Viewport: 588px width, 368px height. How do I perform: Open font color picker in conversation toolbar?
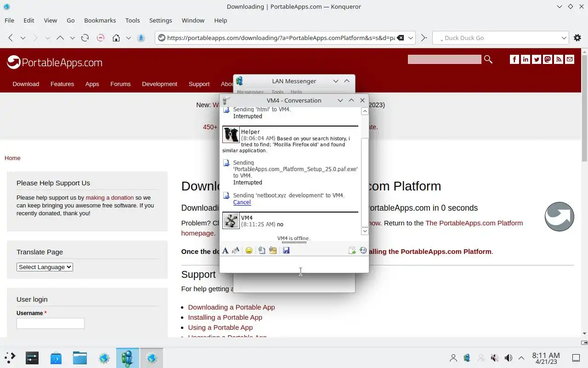236,250
